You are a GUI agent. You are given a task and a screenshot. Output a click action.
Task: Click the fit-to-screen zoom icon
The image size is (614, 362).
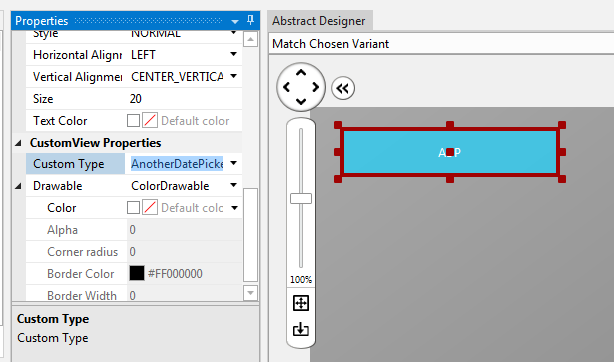click(x=301, y=303)
